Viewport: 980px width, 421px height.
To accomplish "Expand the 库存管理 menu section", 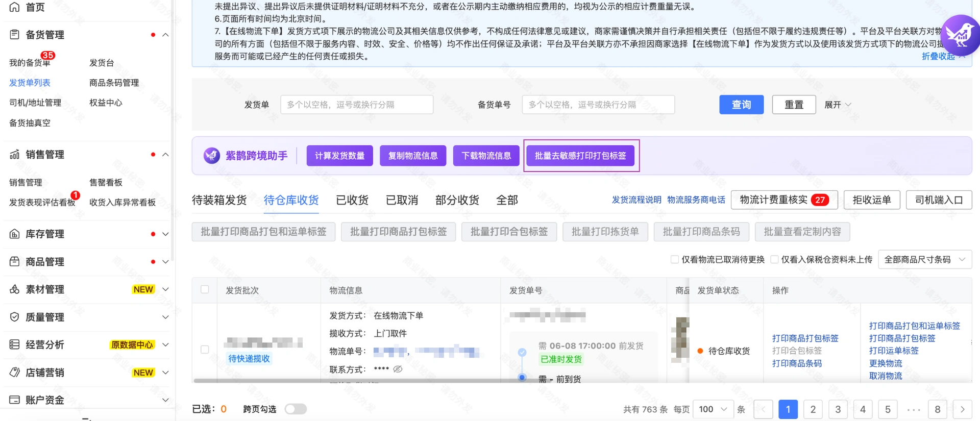I will coord(165,234).
